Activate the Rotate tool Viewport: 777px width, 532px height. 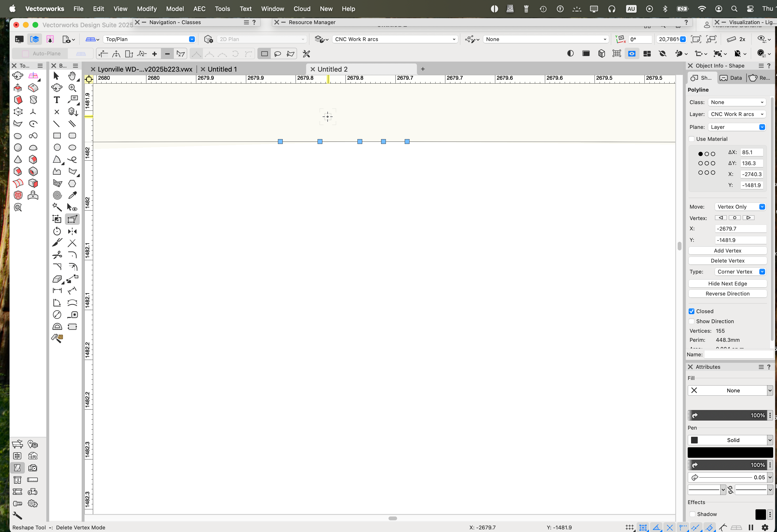tap(57, 231)
